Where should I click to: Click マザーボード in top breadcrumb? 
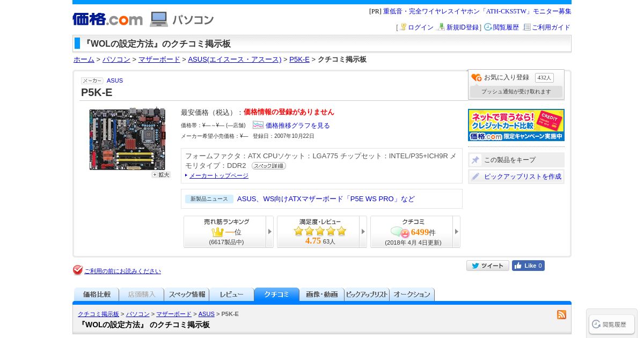(x=159, y=60)
